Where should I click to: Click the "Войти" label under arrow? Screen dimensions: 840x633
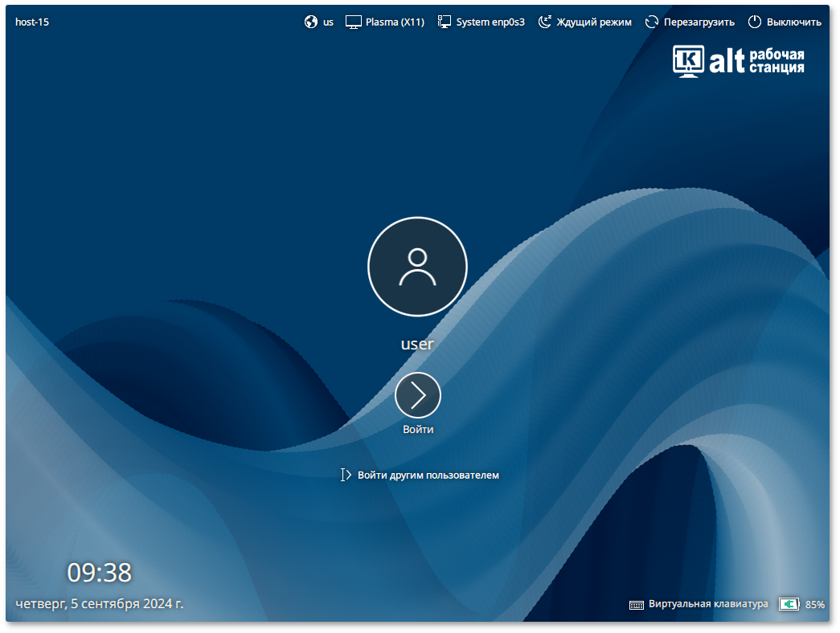click(418, 430)
